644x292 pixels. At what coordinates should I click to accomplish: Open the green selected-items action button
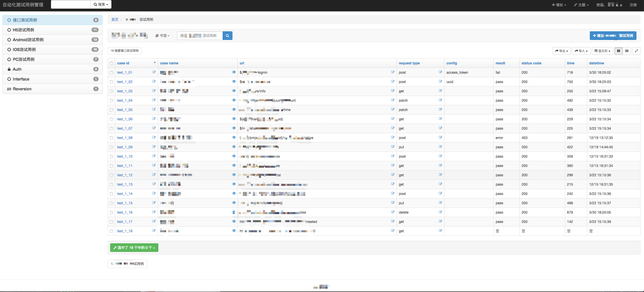point(134,248)
